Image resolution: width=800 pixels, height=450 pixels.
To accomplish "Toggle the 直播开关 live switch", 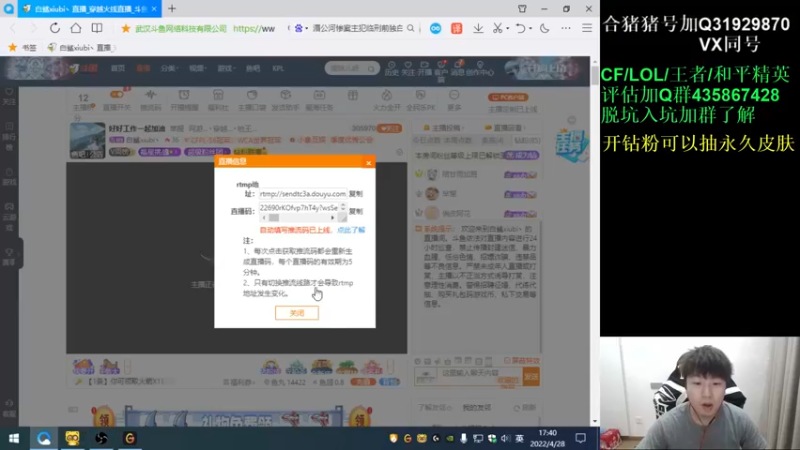I will pyautogui.click(x=117, y=100).
